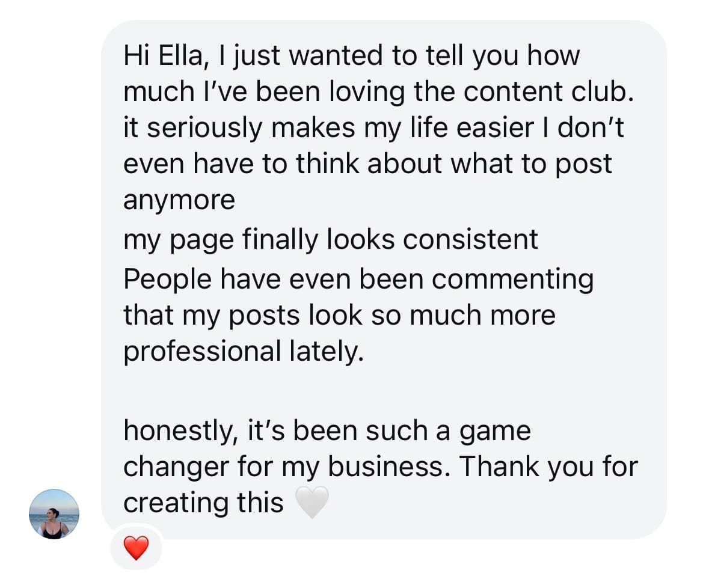Viewport: 703px width, 588px height.
Task: Click the words "creating this"
Action: point(203,503)
